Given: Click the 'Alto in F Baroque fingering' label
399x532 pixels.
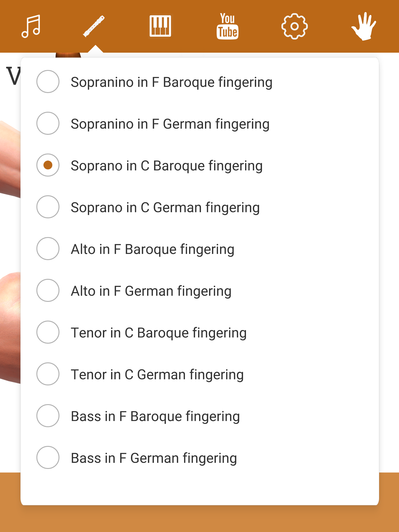Looking at the screenshot, I should (152, 249).
